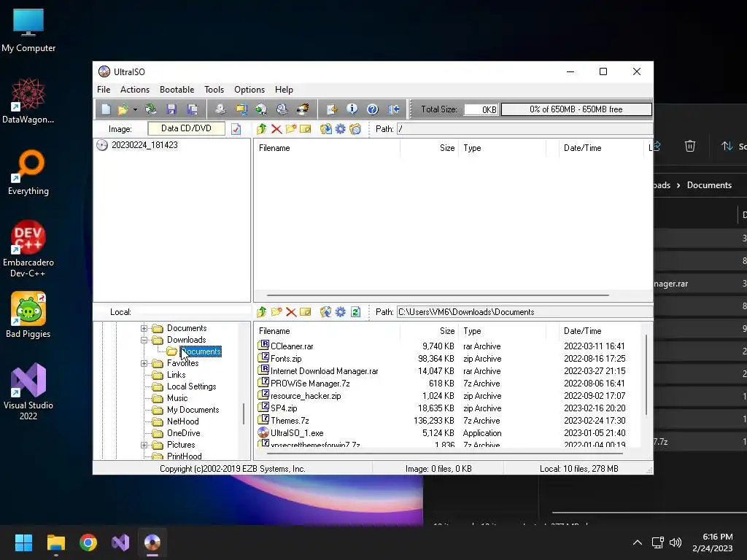Select the 20230224_181423 image root node

pyautogui.click(x=144, y=145)
